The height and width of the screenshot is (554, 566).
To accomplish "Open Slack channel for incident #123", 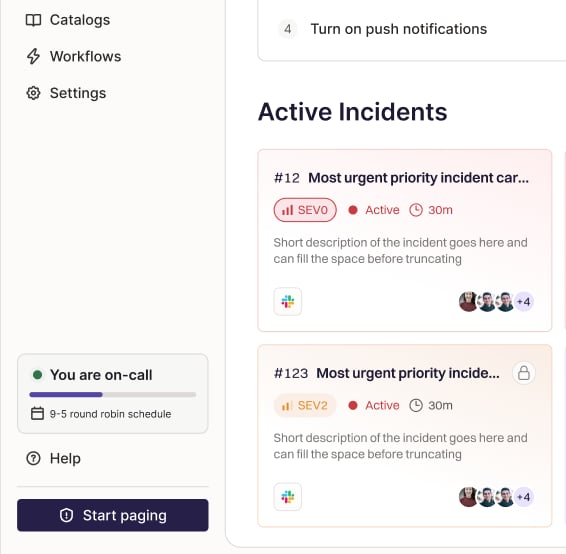I will pyautogui.click(x=288, y=497).
